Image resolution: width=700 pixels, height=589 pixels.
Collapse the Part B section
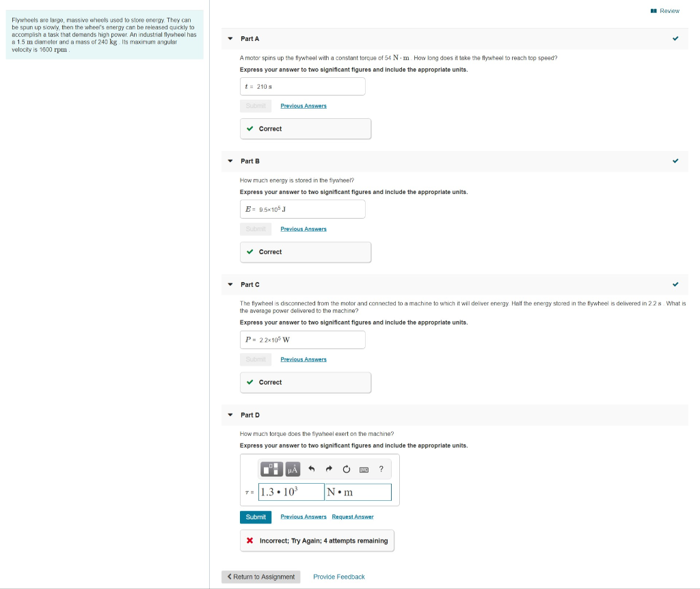(x=230, y=161)
